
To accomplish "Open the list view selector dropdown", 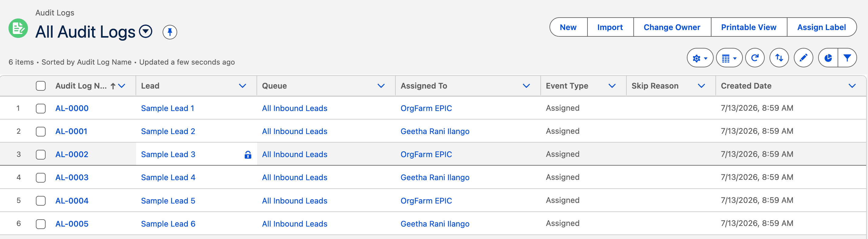I will [146, 32].
